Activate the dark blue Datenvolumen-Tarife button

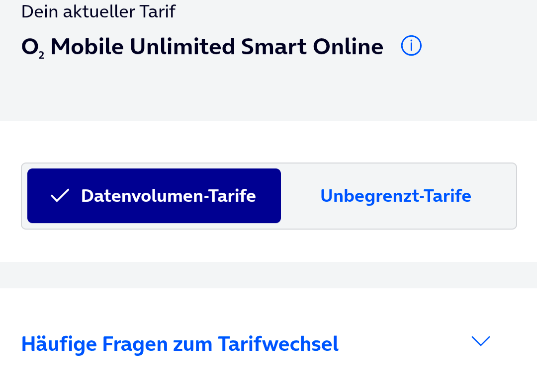pyautogui.click(x=154, y=196)
